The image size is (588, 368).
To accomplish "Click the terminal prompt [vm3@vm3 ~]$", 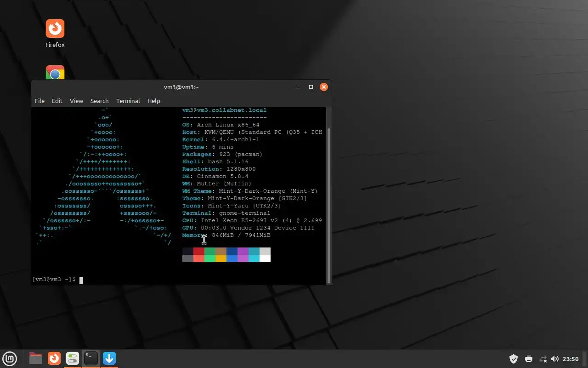I will (x=54, y=280).
